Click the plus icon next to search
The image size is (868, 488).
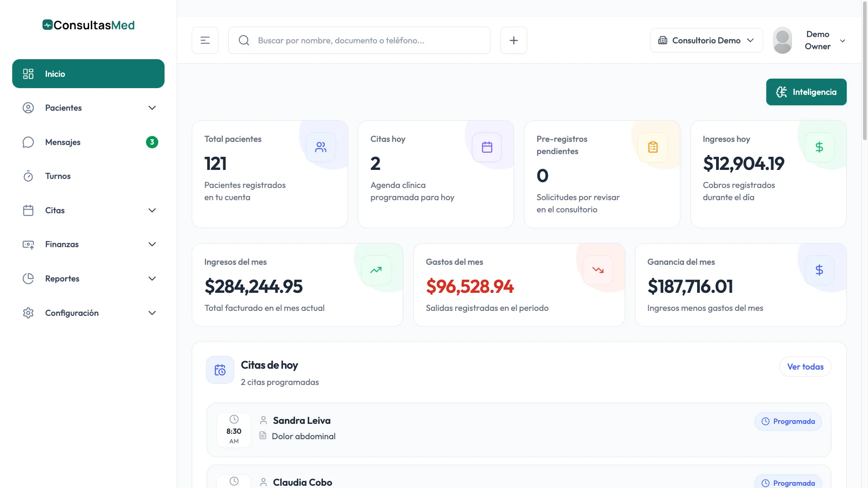click(514, 40)
